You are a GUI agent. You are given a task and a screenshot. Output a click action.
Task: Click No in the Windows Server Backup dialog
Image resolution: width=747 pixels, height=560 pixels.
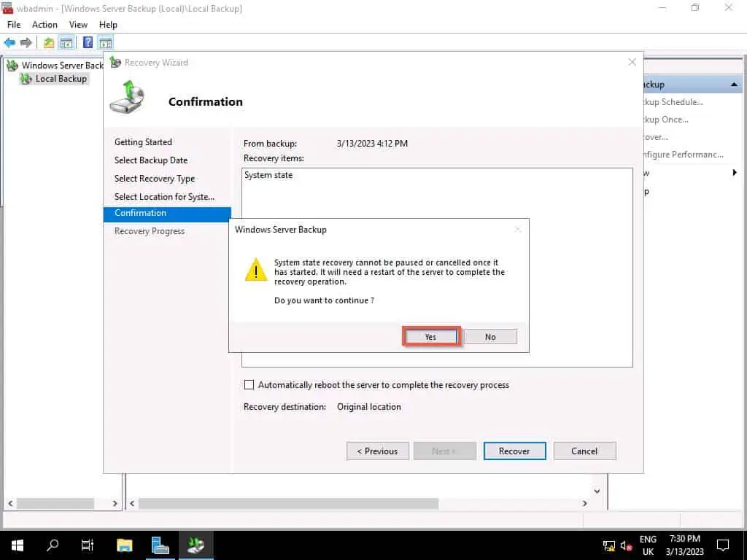point(490,337)
